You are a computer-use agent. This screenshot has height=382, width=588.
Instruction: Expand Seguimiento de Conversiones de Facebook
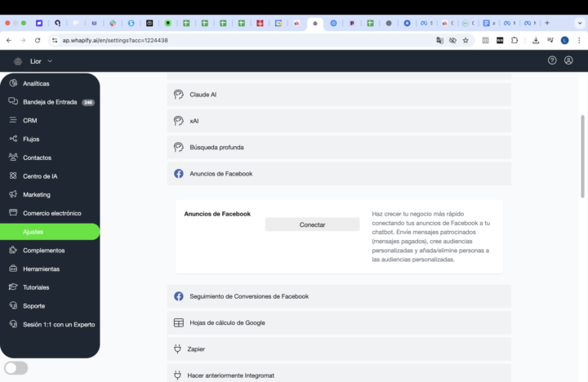(339, 296)
